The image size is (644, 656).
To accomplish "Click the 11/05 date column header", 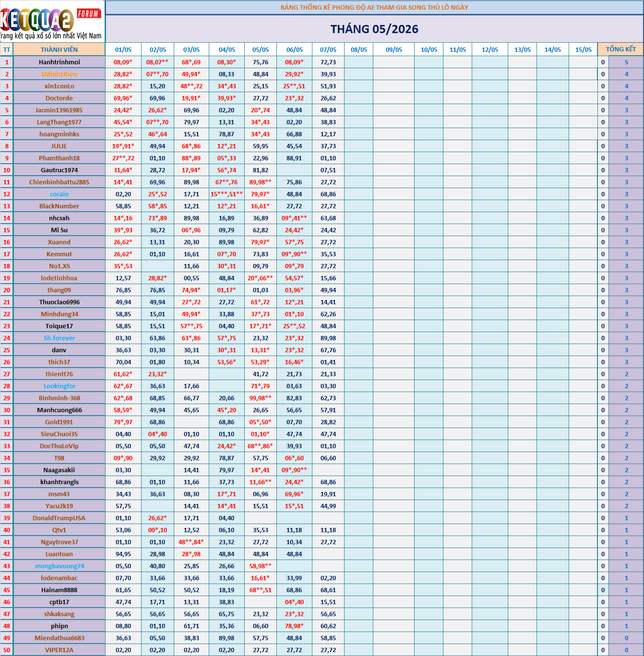I will (458, 49).
